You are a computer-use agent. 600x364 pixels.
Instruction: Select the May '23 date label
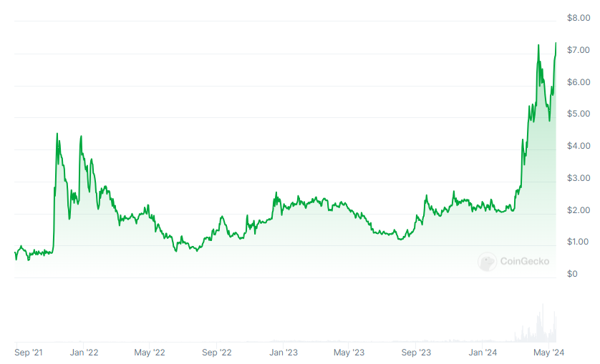coord(349,353)
